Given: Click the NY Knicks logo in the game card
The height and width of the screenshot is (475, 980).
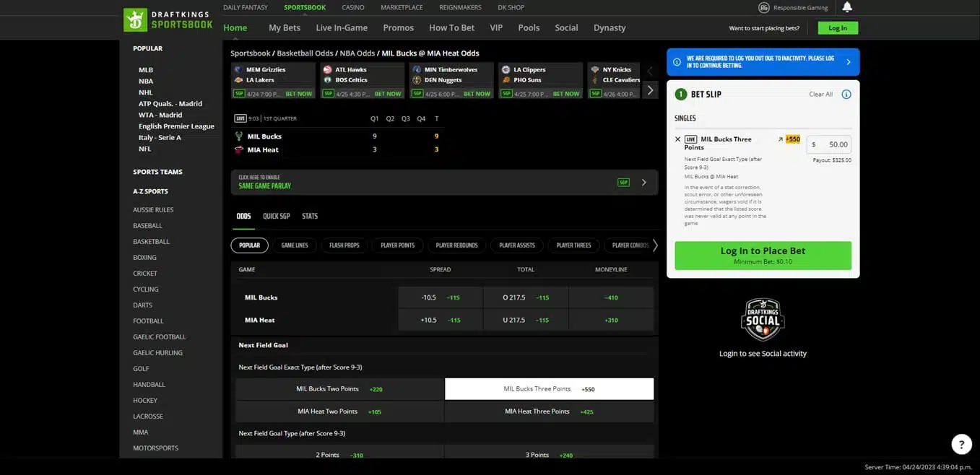Looking at the screenshot, I should [595, 70].
